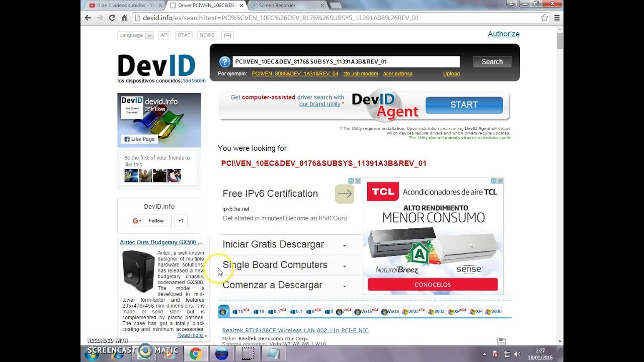Close the TCL ad with X icon
Image resolution: width=644 pixels, height=362 pixels.
pyautogui.click(x=500, y=180)
